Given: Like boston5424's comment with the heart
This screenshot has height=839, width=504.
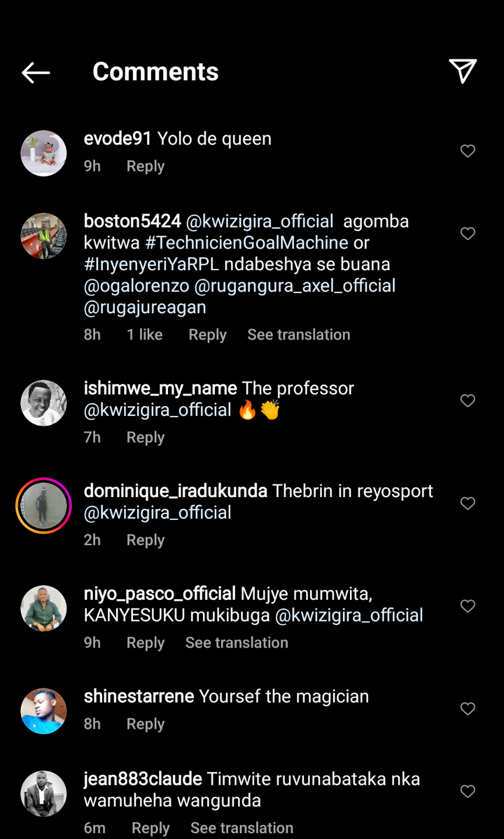Looking at the screenshot, I should (468, 234).
